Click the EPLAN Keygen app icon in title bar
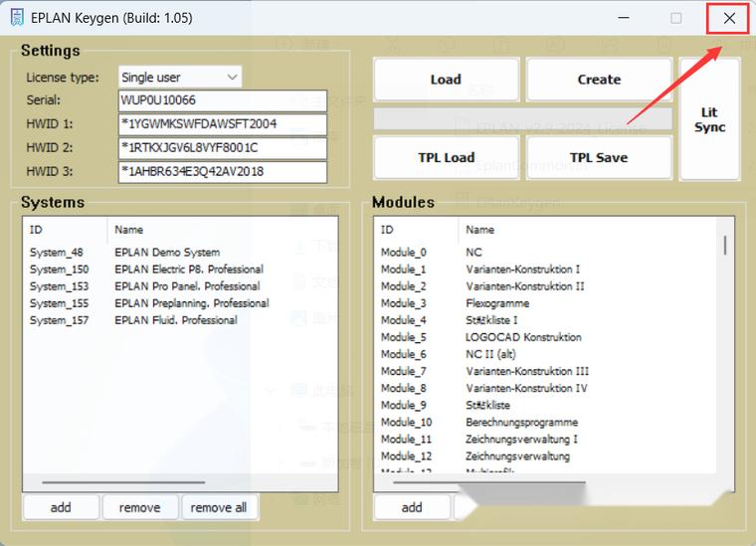 click(17, 18)
